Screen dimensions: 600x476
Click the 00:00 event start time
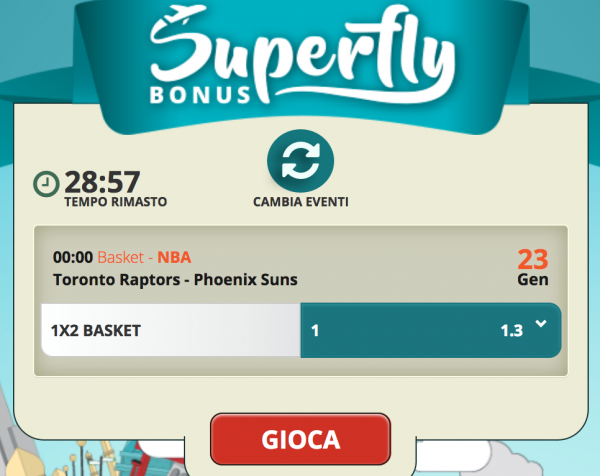point(73,257)
